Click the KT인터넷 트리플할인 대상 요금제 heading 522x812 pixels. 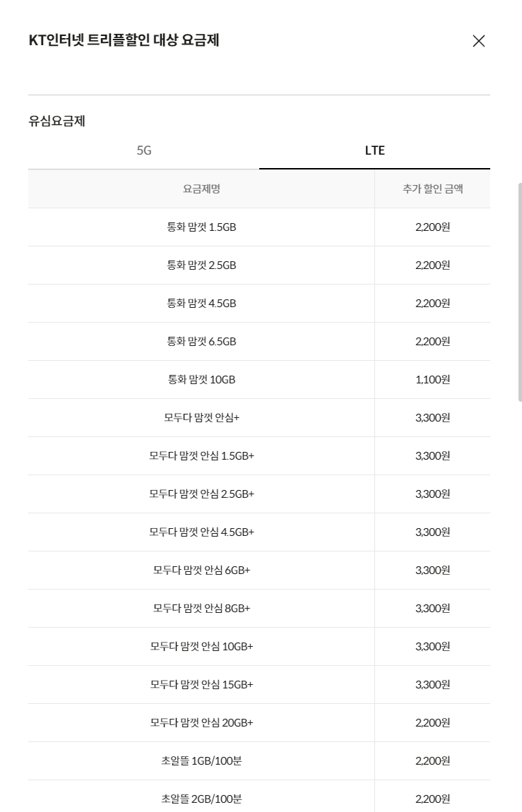click(124, 40)
